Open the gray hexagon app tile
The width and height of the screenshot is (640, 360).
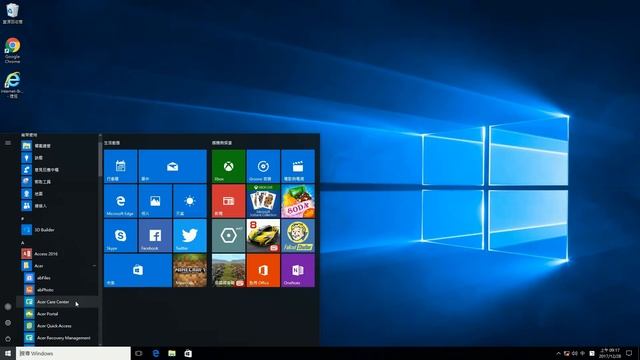229,236
